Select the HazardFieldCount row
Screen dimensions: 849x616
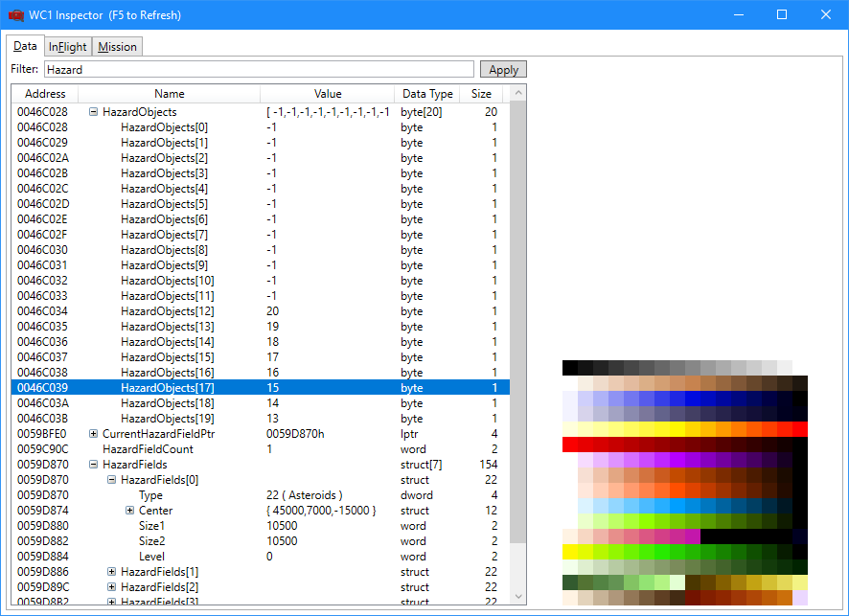pyautogui.click(x=148, y=449)
